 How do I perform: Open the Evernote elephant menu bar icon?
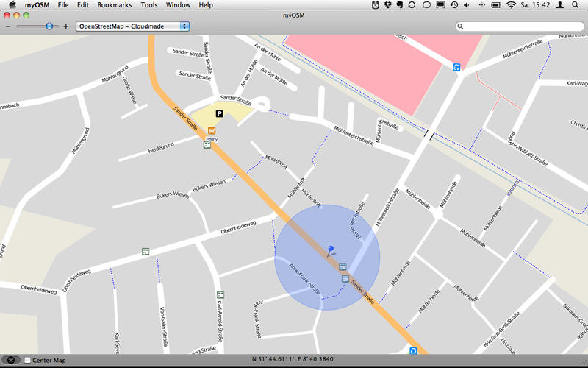[399, 5]
